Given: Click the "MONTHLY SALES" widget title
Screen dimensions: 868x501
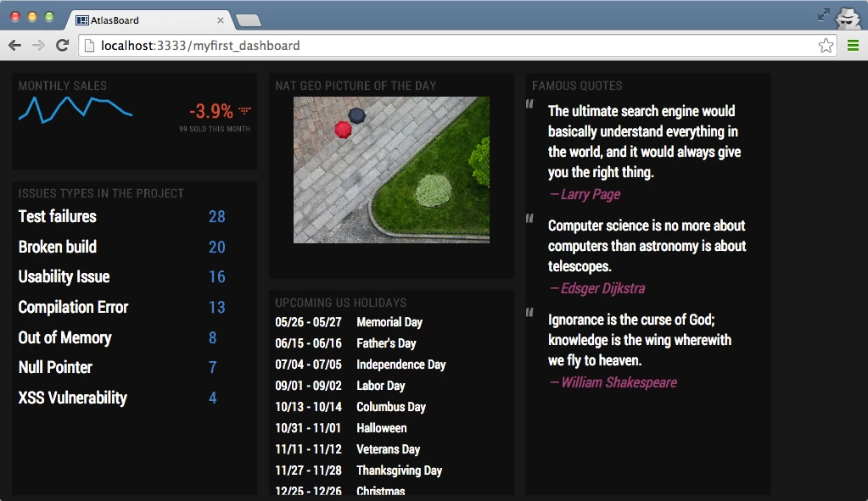Looking at the screenshot, I should coord(63,86).
